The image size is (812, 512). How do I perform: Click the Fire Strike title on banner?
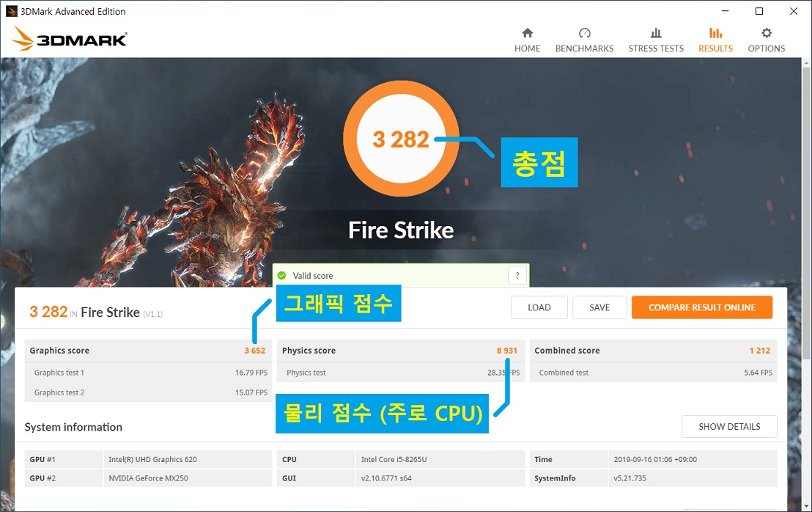pyautogui.click(x=401, y=230)
